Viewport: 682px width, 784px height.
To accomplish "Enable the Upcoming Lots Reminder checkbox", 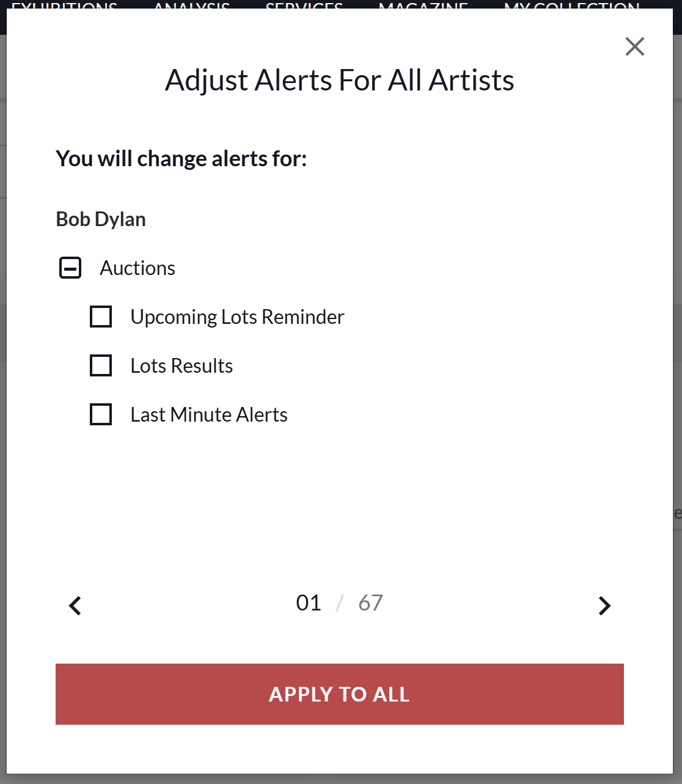I will 101,317.
